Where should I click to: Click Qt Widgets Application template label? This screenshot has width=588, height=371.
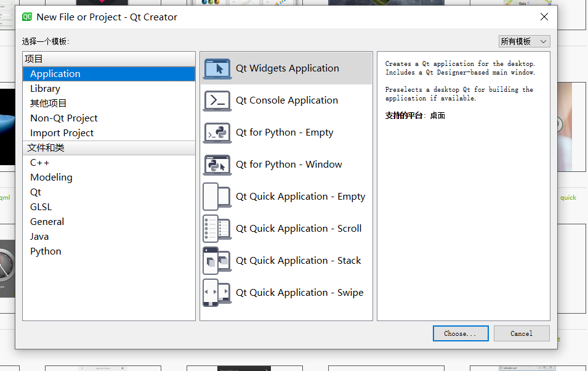pyautogui.click(x=288, y=68)
